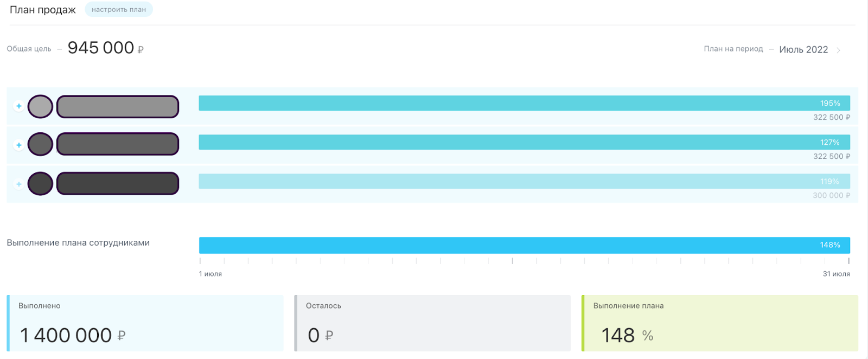Screen dimensions: 868x359
Task: Click the faded 119% progress bar
Action: coord(524,181)
